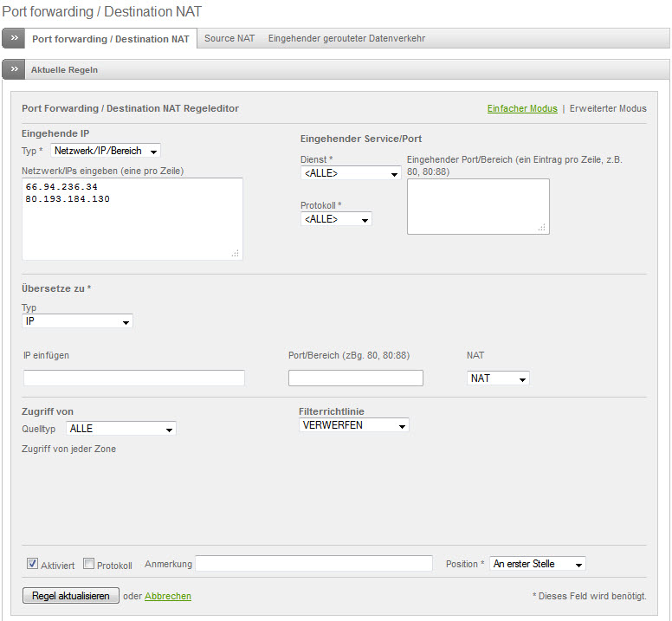Click the Eingehender Port/Bereich text area
Screen dimensions: 672x621
point(478,206)
